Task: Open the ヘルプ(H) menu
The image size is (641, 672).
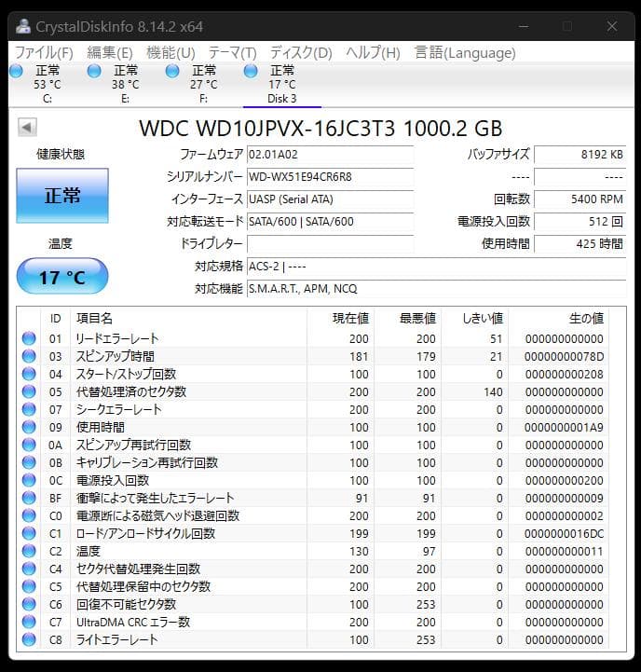Action: click(373, 53)
